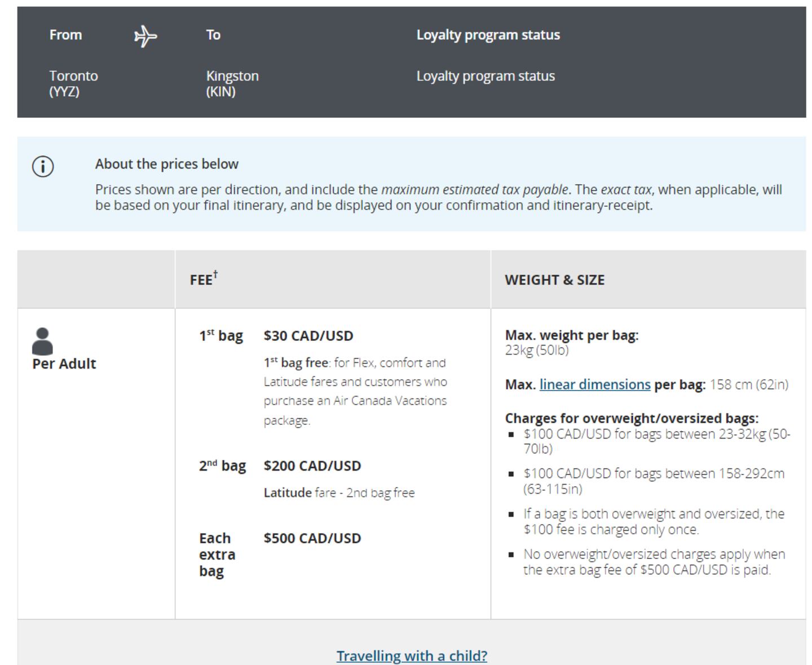812x665 pixels.
Task: Click the To header label
Action: [x=213, y=35]
